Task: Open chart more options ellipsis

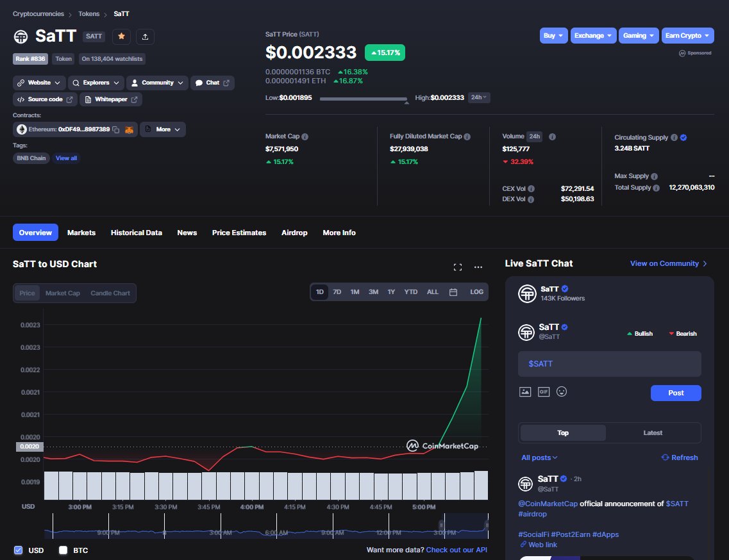Action: pos(478,267)
